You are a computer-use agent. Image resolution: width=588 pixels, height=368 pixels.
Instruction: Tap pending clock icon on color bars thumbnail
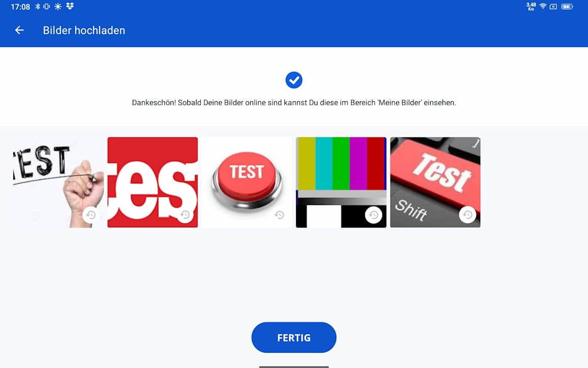(x=374, y=215)
